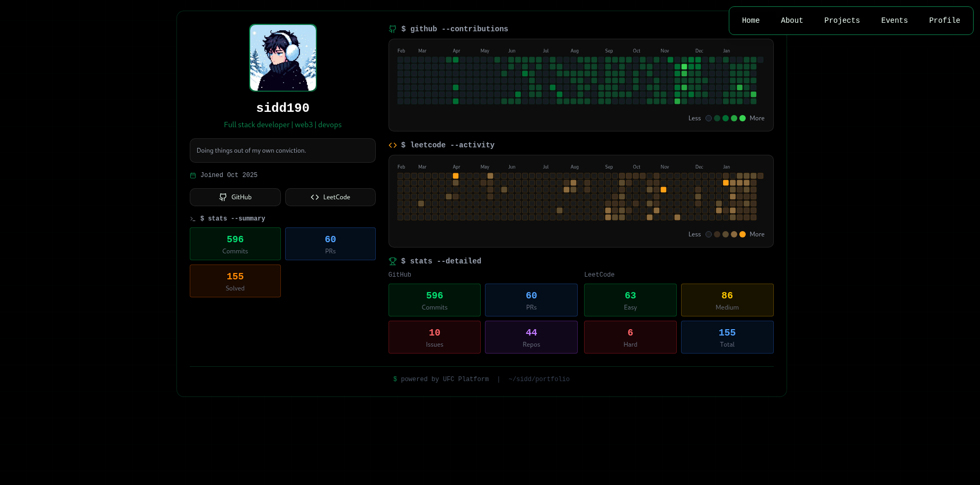Select the 86 Medium LeetCode stat card

727,300
